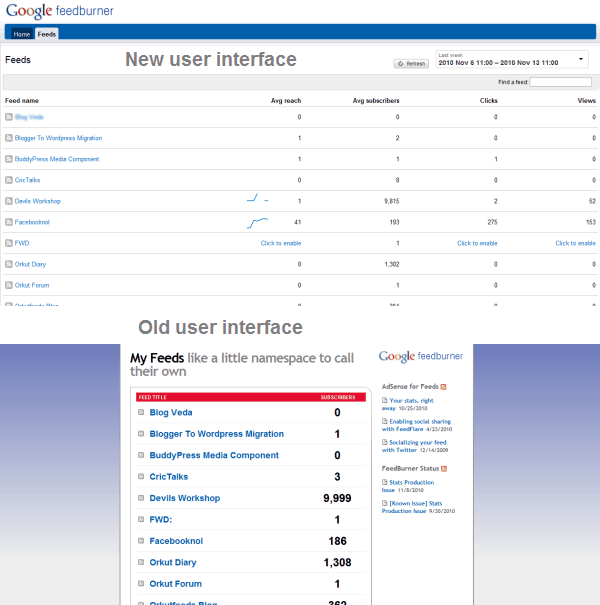The height and width of the screenshot is (605, 600).
Task: Select the Feeds tab
Action: coord(47,34)
